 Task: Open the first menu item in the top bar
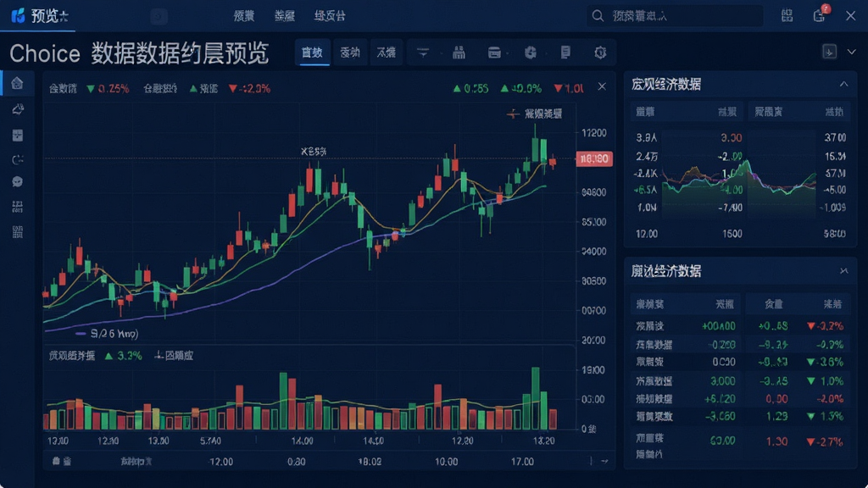[x=243, y=16]
